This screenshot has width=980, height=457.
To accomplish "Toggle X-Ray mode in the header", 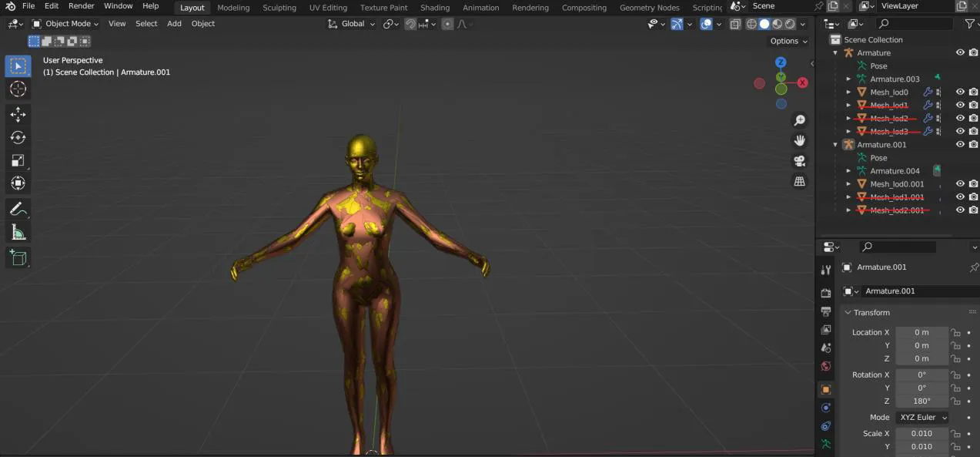I will (736, 23).
